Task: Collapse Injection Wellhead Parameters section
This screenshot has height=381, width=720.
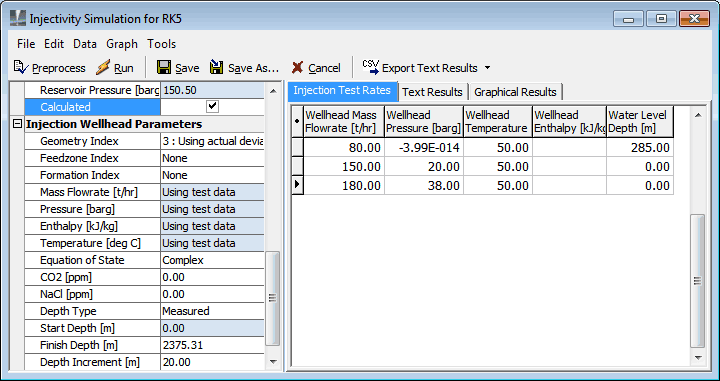Action: [17, 124]
